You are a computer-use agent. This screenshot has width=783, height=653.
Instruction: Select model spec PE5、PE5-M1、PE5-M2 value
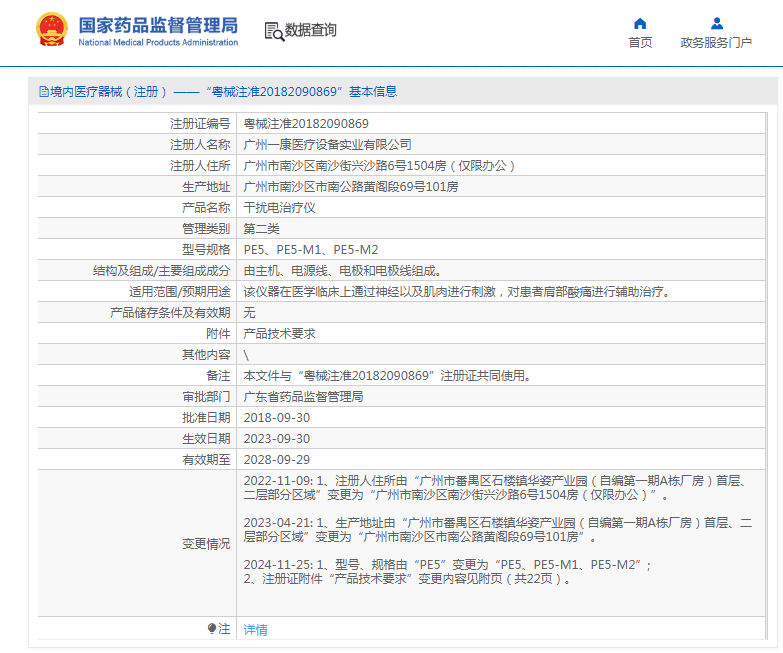(x=311, y=250)
